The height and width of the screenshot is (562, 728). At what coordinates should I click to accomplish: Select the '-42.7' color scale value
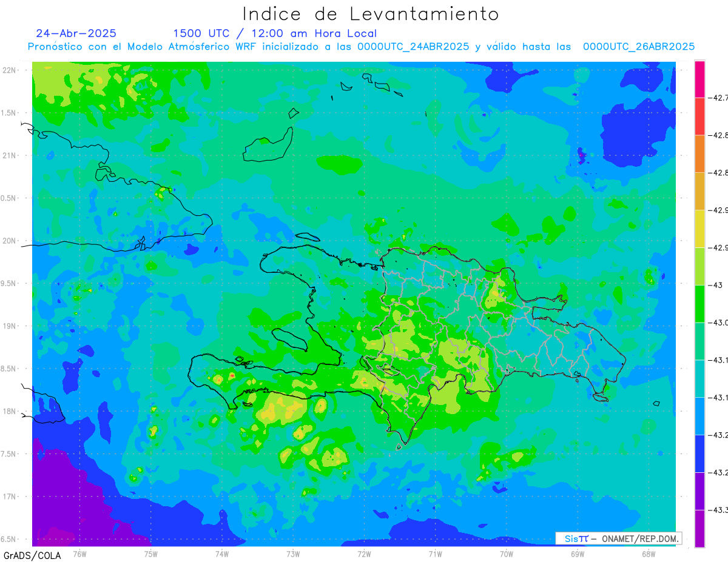(719, 98)
